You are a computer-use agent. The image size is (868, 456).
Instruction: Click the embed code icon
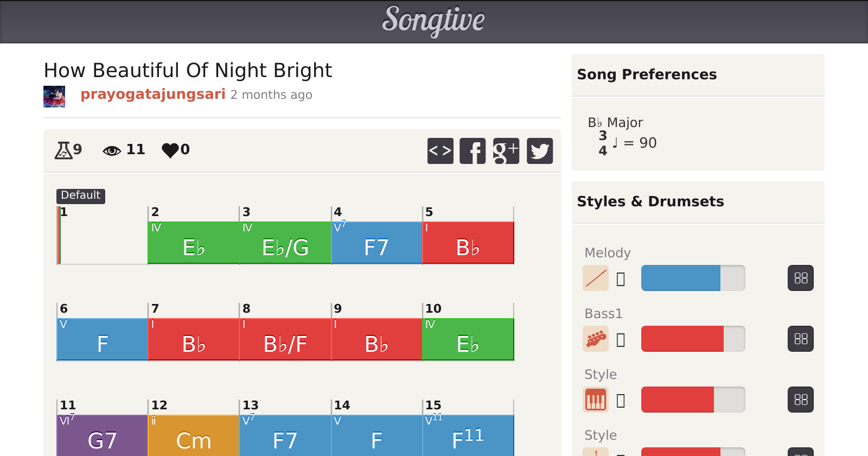(x=440, y=151)
